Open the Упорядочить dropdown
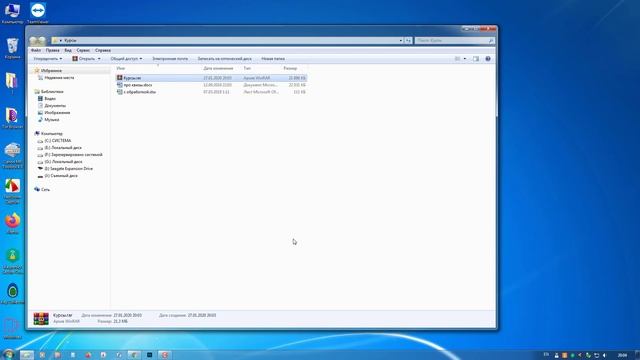 click(x=48, y=59)
